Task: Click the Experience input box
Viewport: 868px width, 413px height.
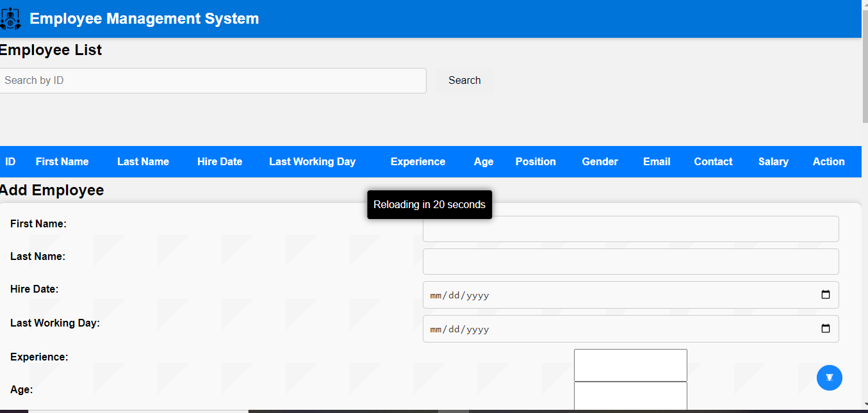Action: point(630,365)
